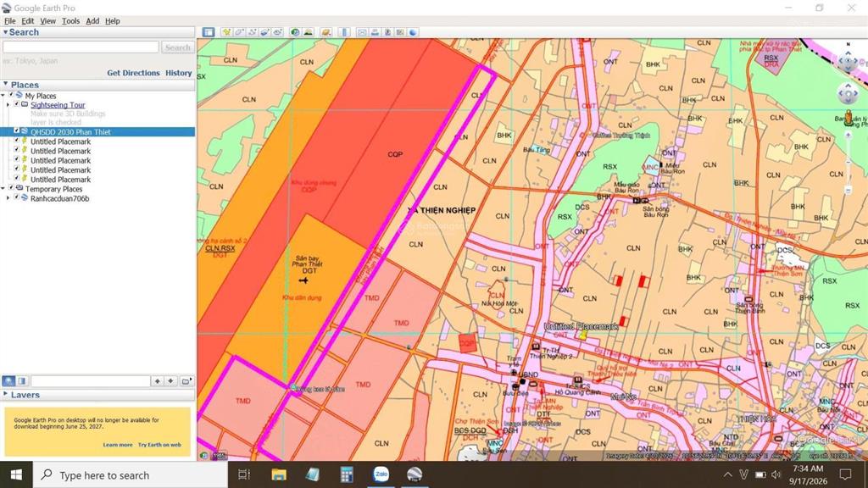
Task: Click the Learn more link
Action: click(x=117, y=445)
